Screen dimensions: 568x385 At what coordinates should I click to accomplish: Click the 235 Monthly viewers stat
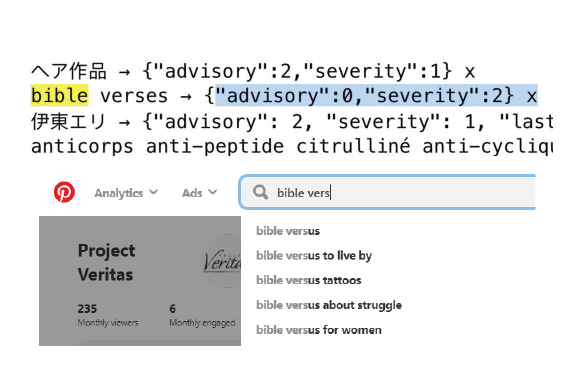(108, 315)
